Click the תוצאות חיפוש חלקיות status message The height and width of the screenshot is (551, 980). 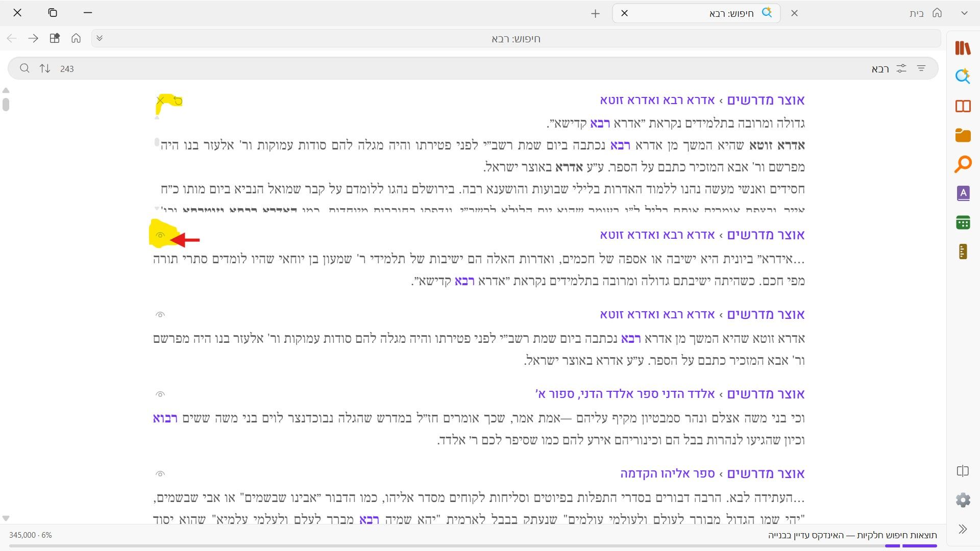pyautogui.click(x=852, y=535)
